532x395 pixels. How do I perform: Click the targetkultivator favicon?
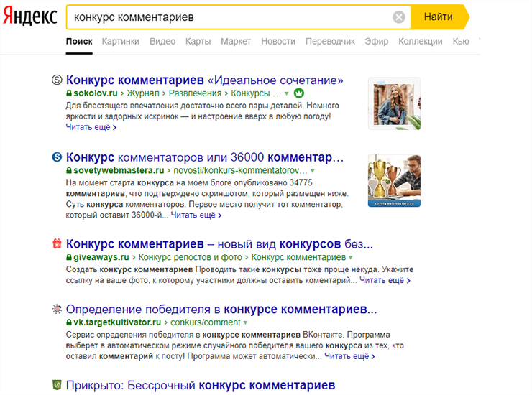point(57,309)
